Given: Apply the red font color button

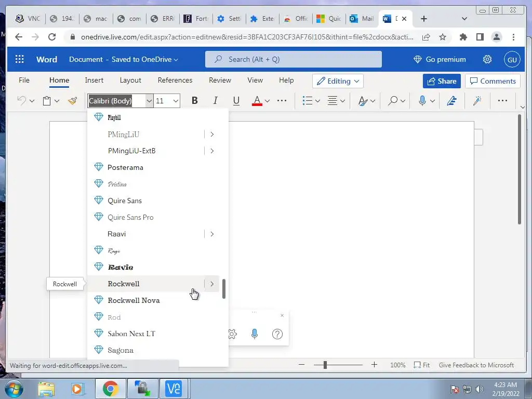Looking at the screenshot, I should (x=257, y=101).
